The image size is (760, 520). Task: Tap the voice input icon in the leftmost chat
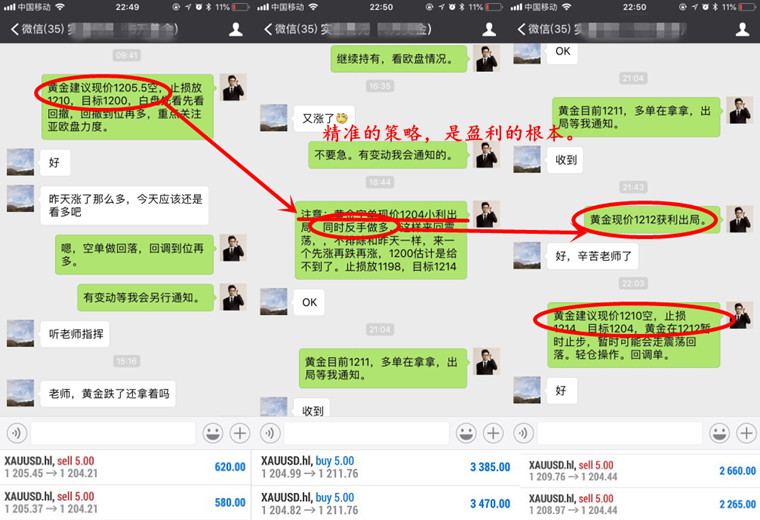tap(15, 433)
